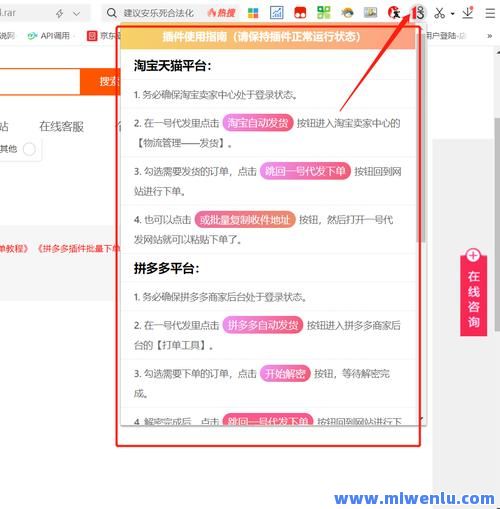Open the browser hamburger menu
The width and height of the screenshot is (500, 509).
tap(490, 13)
